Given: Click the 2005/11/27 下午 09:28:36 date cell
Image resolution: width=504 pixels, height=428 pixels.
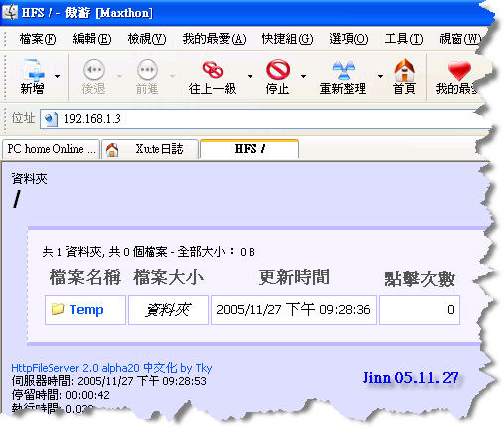Looking at the screenshot, I should [x=294, y=310].
